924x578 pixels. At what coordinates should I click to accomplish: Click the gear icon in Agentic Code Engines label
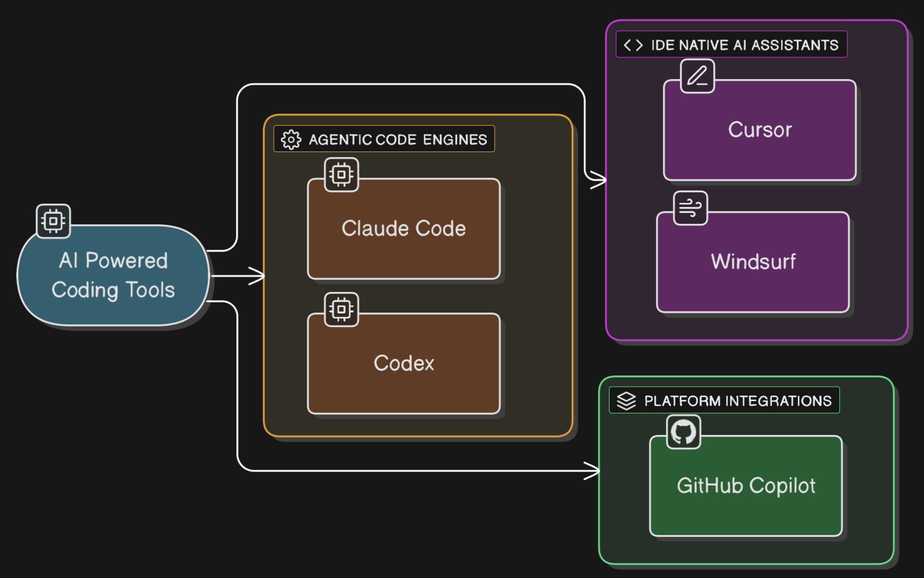pyautogui.click(x=291, y=139)
